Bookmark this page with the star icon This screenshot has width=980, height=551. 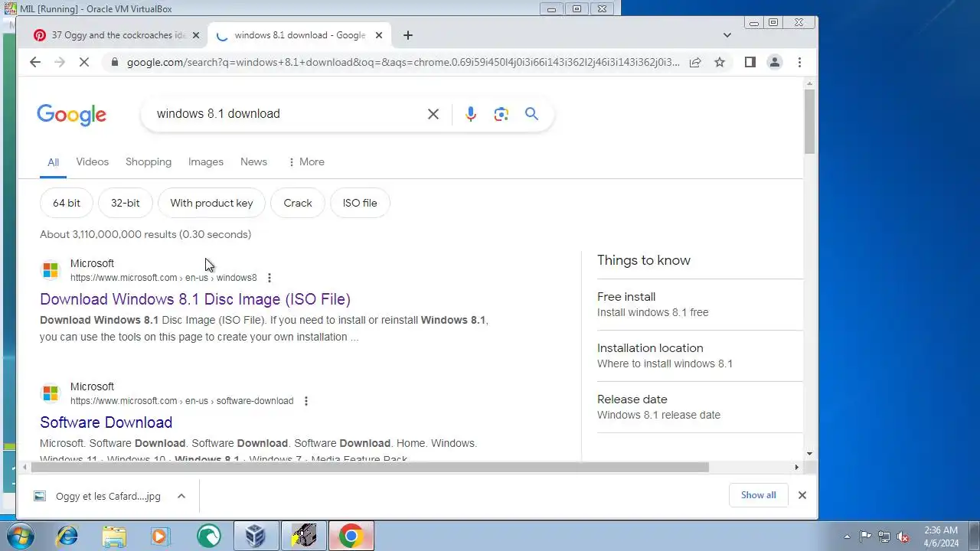point(720,62)
